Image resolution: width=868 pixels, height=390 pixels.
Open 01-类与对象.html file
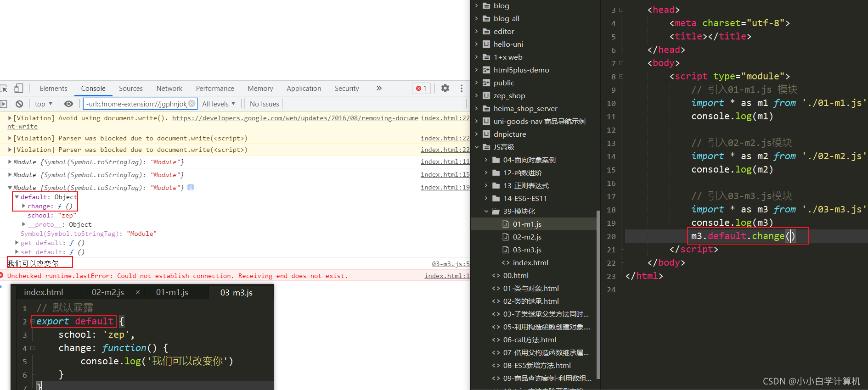coord(531,288)
